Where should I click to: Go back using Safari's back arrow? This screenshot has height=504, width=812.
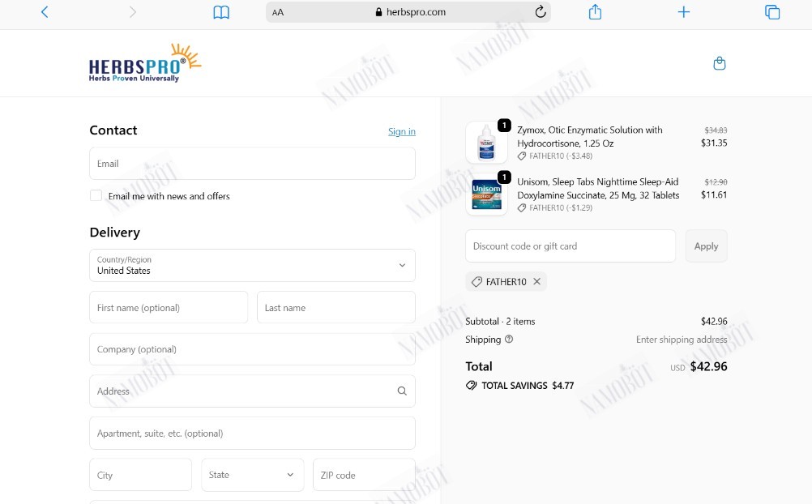(45, 12)
